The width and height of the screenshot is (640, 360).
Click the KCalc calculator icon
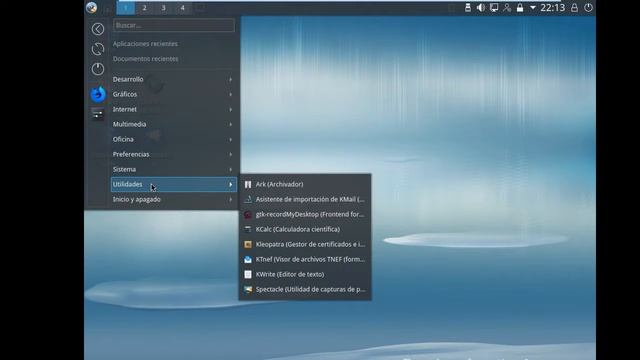point(248,229)
